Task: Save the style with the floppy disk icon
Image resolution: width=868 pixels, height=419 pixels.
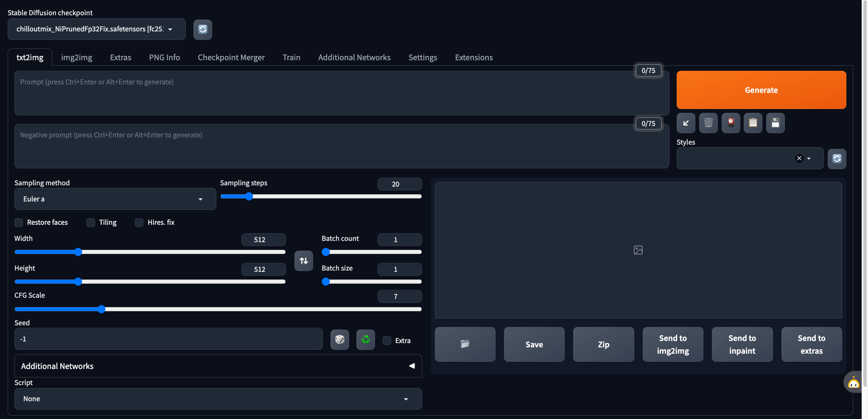Action: [776, 123]
